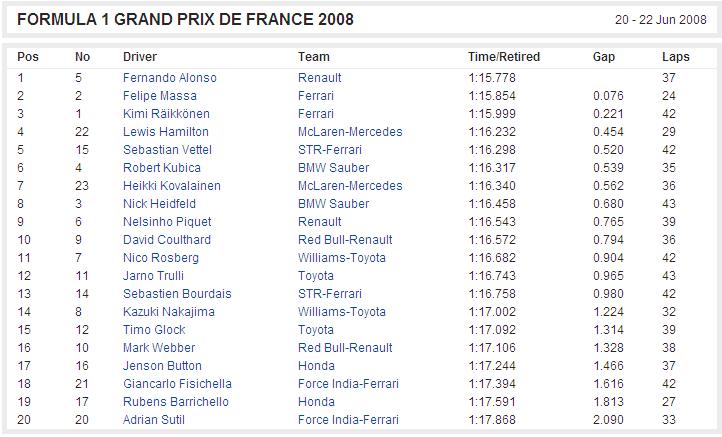722x437 pixels.
Task: Click the David Coulthard driver name
Action: point(167,240)
